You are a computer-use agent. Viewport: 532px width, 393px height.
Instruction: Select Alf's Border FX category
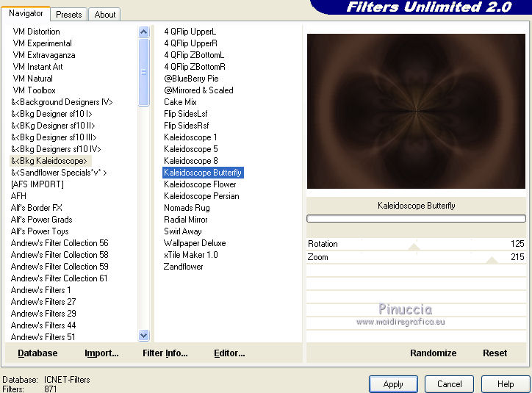click(36, 208)
